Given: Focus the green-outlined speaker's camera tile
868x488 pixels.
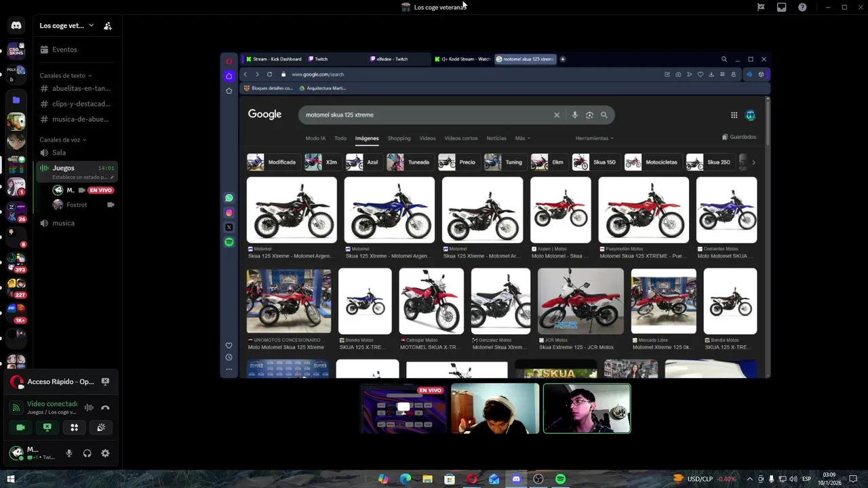Looking at the screenshot, I should (x=587, y=409).
